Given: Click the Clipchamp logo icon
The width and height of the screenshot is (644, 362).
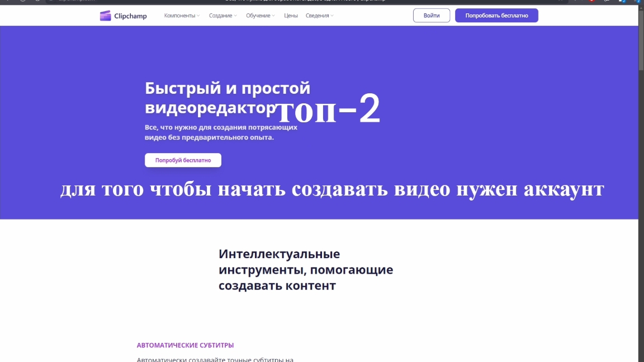Looking at the screenshot, I should 105,16.
